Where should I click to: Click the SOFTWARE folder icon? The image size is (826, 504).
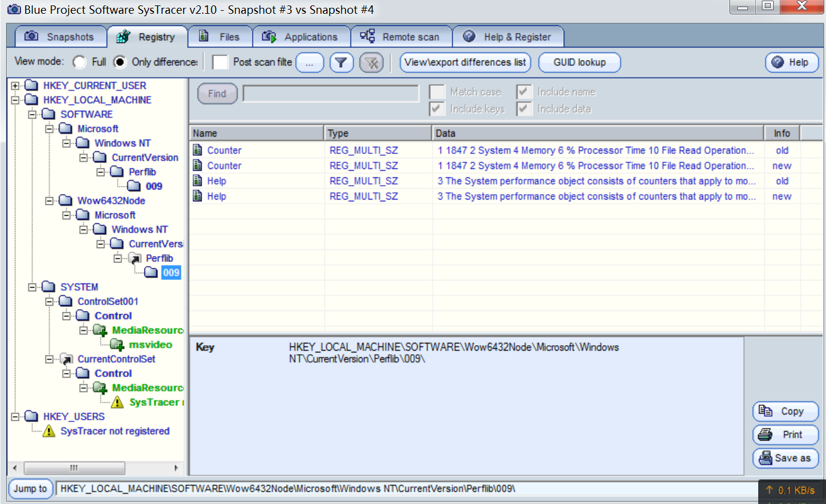coord(49,114)
